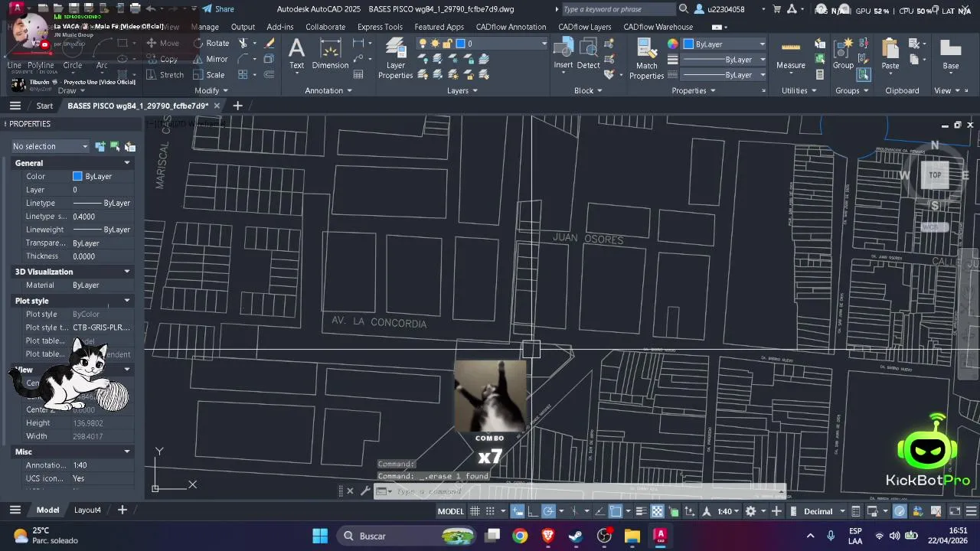Expand the Annotation panel dropdown
The width and height of the screenshot is (980, 551).
pos(328,90)
